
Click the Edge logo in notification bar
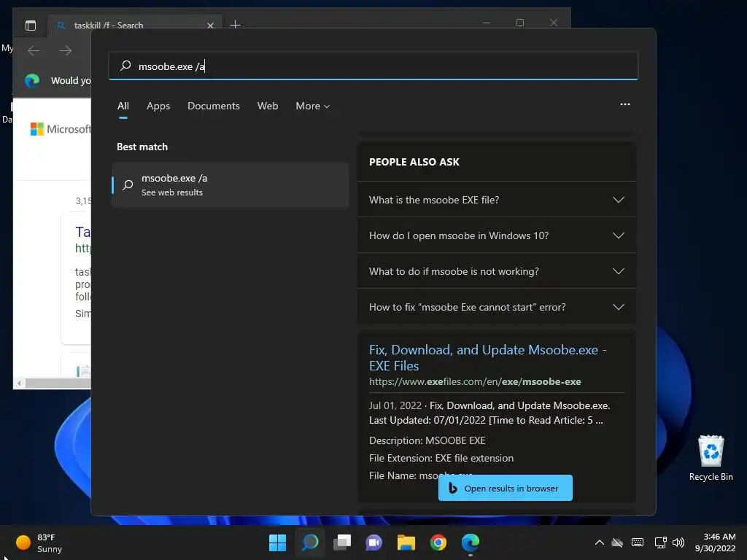[x=32, y=80]
